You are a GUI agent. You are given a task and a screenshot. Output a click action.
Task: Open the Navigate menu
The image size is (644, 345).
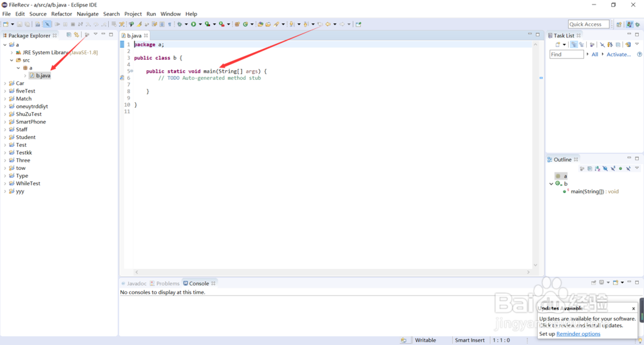pos(88,14)
